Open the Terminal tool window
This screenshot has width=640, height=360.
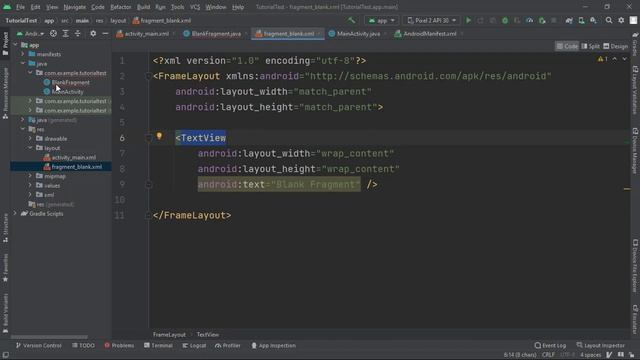(x=158, y=345)
